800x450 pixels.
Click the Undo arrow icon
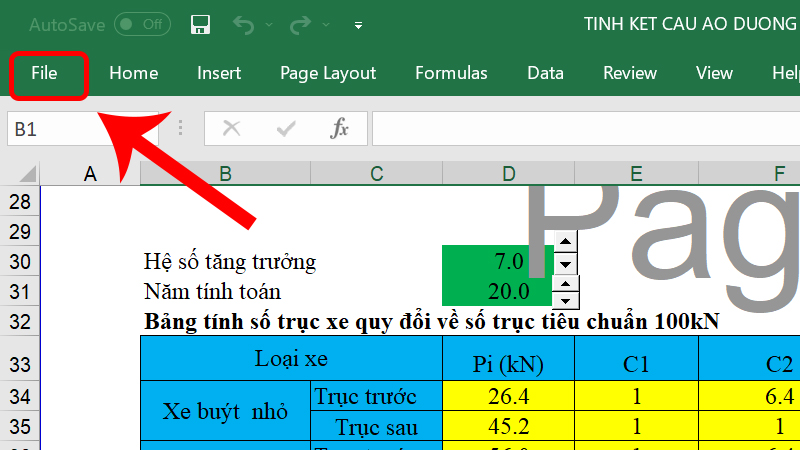[242, 24]
